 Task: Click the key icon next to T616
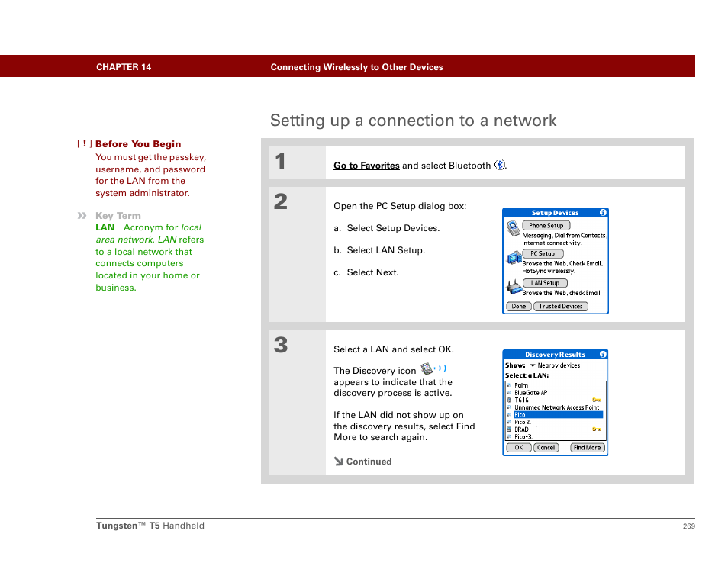pos(597,400)
